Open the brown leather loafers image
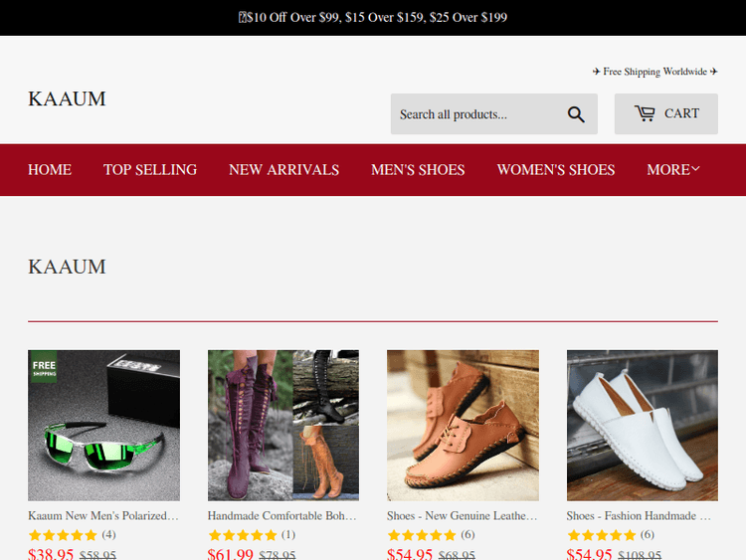 [x=463, y=426]
